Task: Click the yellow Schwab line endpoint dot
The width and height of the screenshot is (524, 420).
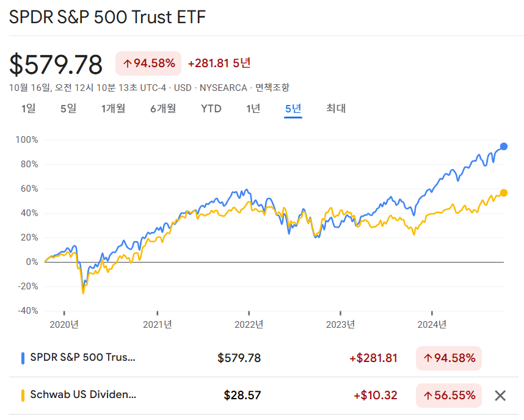Action: [504, 193]
